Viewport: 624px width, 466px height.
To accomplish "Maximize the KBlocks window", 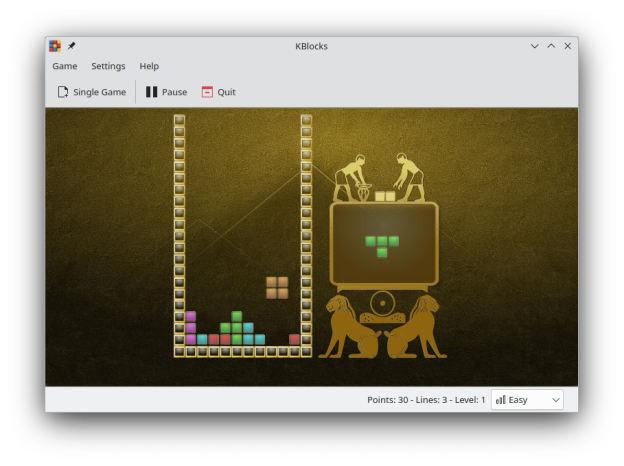I will tap(551, 46).
